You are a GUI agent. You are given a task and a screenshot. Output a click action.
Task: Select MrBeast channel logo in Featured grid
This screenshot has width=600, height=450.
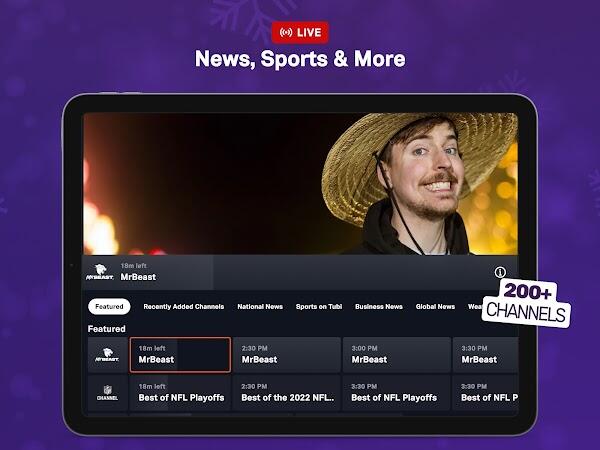107,355
